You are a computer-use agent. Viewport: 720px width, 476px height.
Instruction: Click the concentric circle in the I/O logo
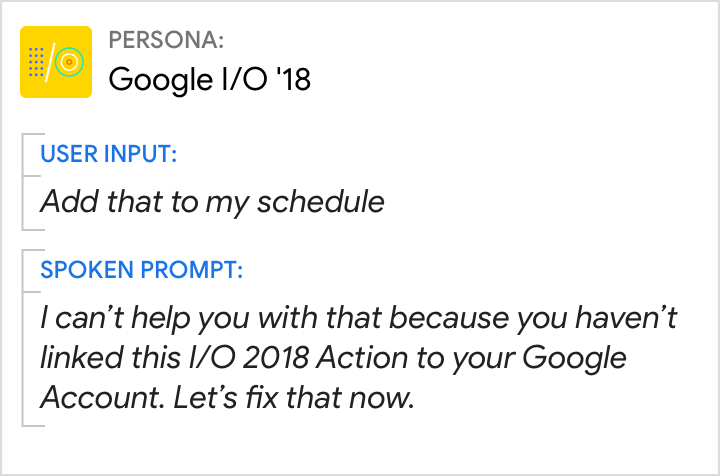(x=71, y=63)
